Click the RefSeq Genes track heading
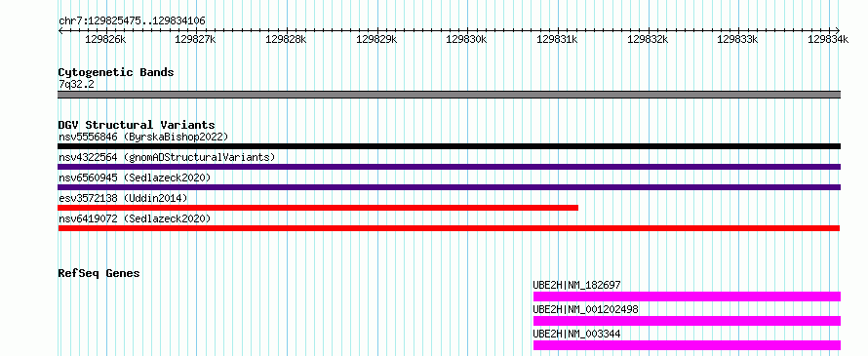 pos(99,273)
